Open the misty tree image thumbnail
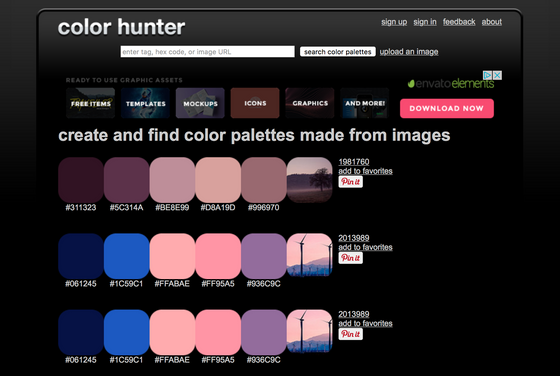 (309, 180)
